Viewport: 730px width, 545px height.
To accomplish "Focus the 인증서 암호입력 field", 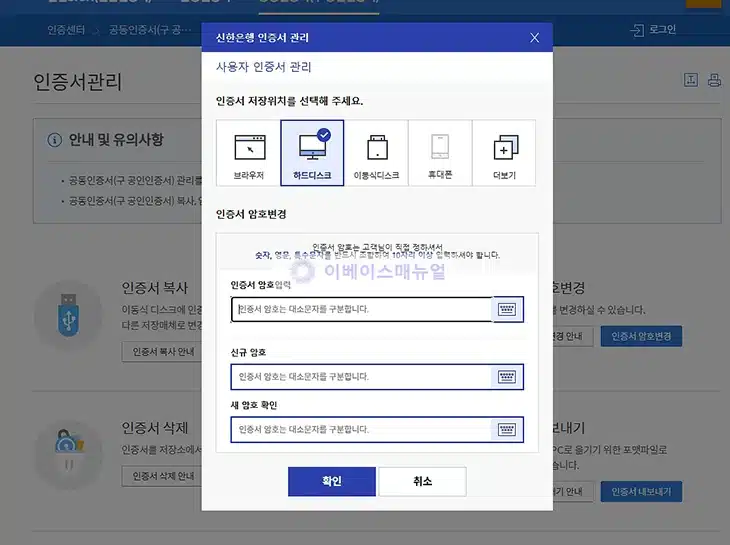I will point(362,309).
